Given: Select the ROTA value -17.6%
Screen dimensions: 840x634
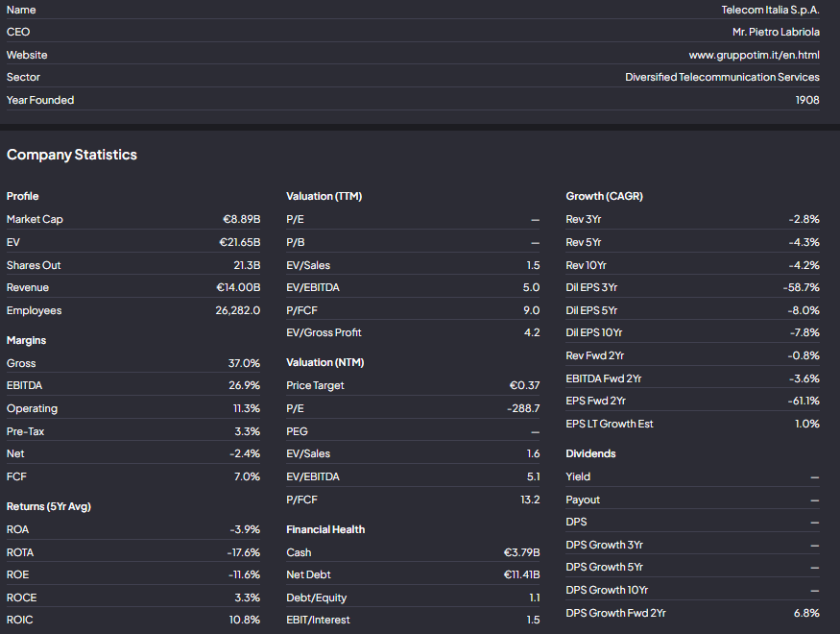Looking at the screenshot, I should pos(244,552).
